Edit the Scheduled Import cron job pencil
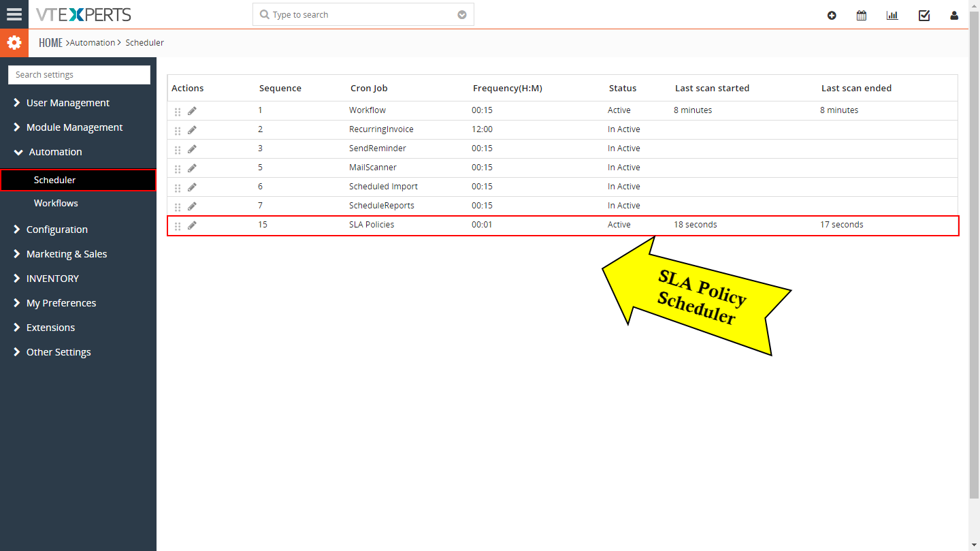This screenshot has height=551, width=980. tap(192, 187)
